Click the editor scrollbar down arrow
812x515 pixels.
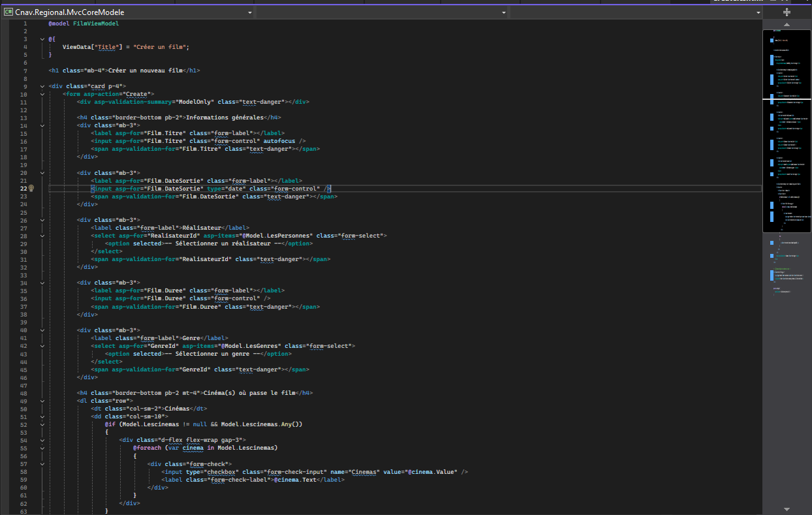tap(786, 508)
